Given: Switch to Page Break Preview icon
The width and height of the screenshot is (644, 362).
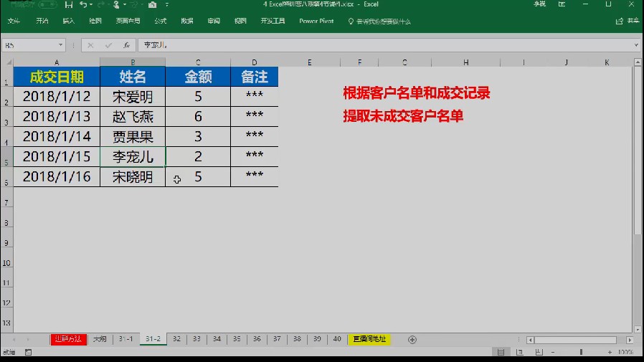Looking at the screenshot, I should point(539,352).
